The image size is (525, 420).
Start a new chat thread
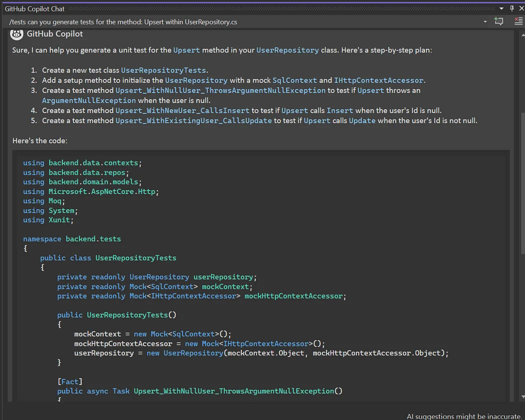498,21
